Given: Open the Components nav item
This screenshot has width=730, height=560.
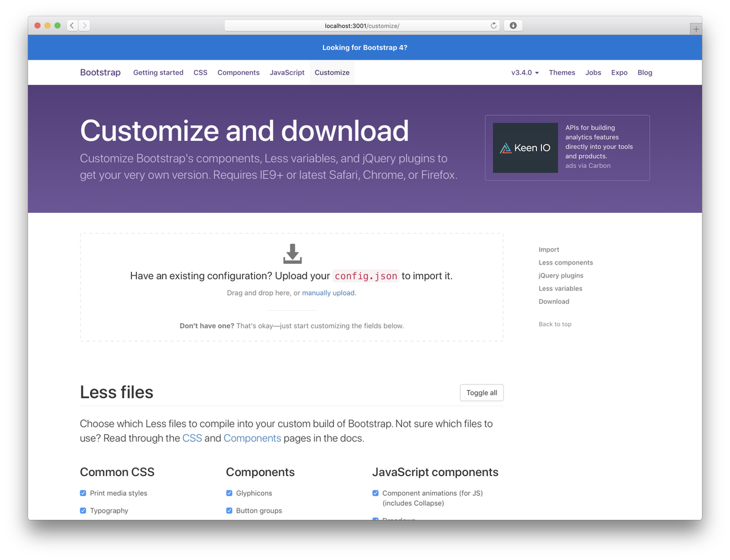Looking at the screenshot, I should (x=238, y=72).
